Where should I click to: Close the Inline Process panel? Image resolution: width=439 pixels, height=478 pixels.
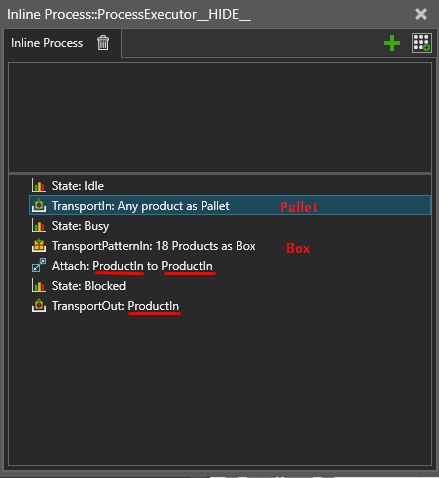[x=421, y=14]
